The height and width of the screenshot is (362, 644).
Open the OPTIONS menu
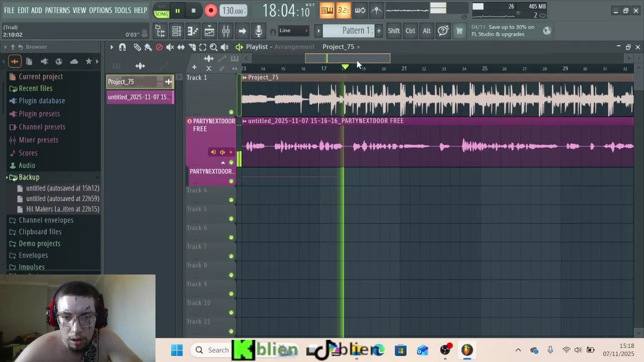click(101, 10)
